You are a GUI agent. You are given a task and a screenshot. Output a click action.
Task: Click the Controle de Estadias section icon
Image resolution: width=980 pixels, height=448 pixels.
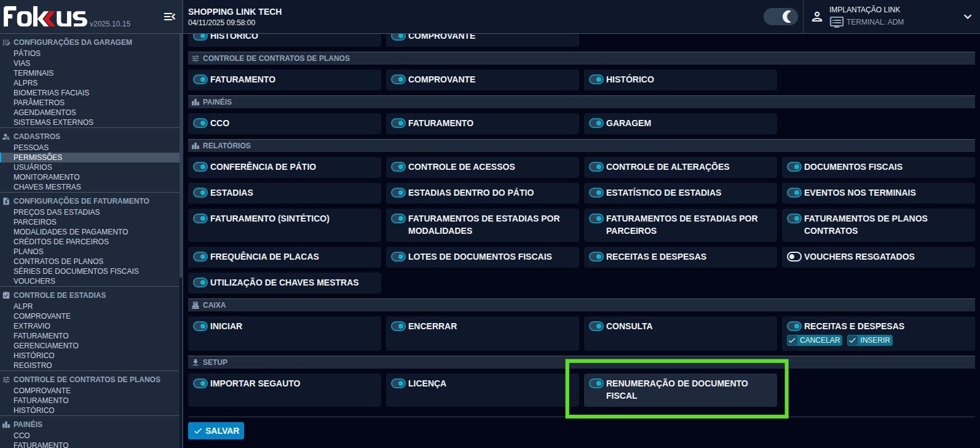6,295
